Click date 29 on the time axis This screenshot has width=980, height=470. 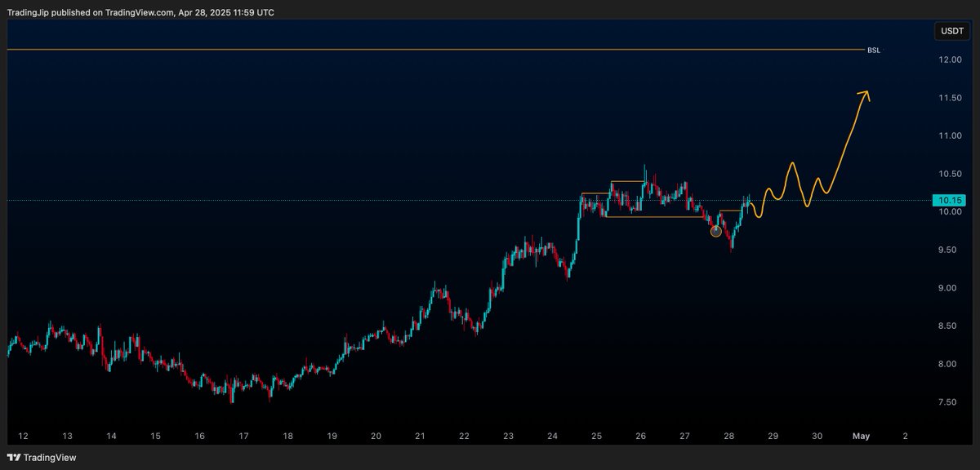(773, 437)
